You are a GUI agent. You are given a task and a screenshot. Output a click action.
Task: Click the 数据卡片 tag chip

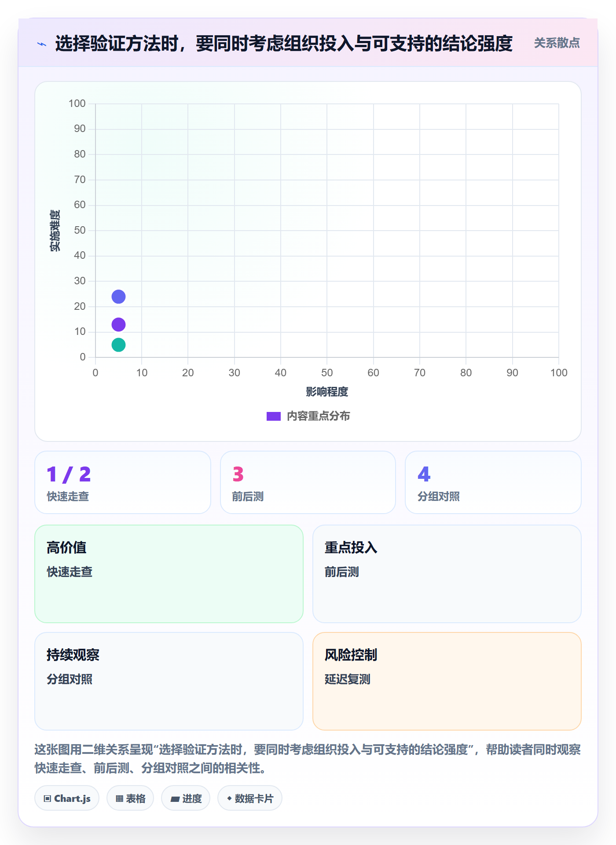(x=250, y=798)
